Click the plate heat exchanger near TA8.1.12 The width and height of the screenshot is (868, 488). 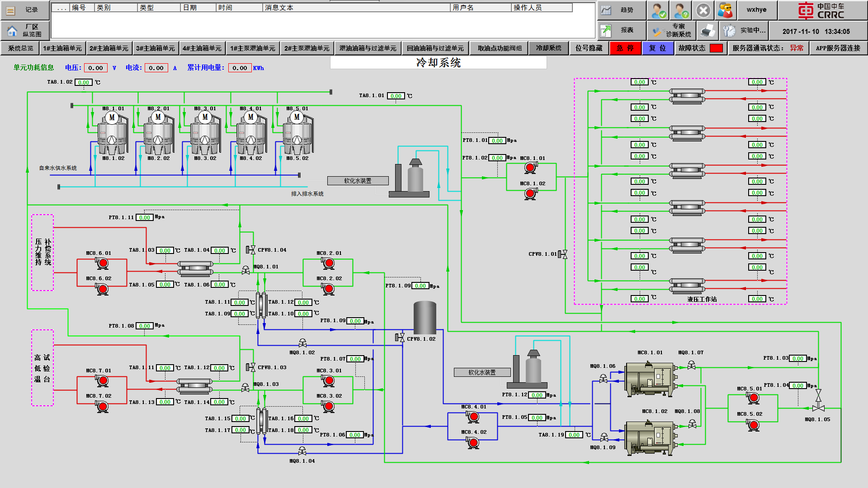[261, 305]
